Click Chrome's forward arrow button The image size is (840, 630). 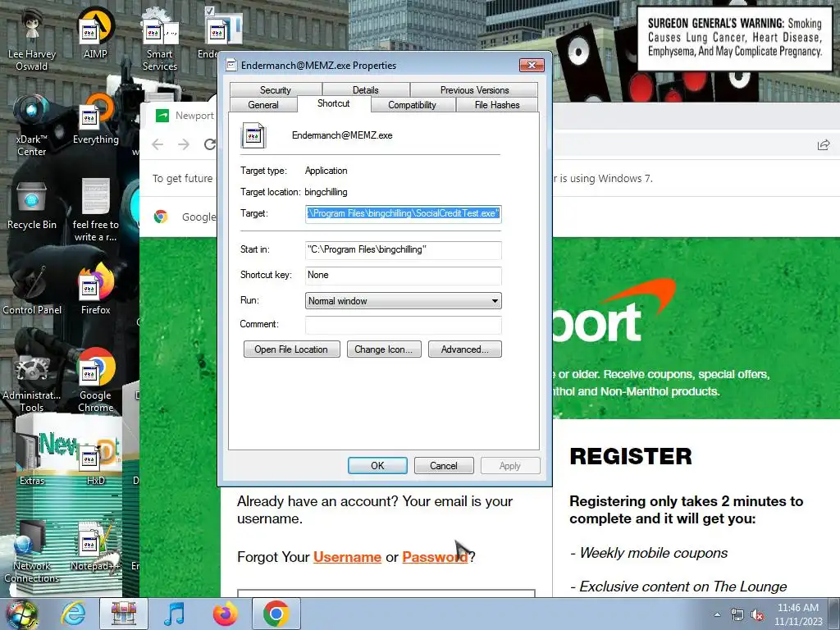click(184, 144)
